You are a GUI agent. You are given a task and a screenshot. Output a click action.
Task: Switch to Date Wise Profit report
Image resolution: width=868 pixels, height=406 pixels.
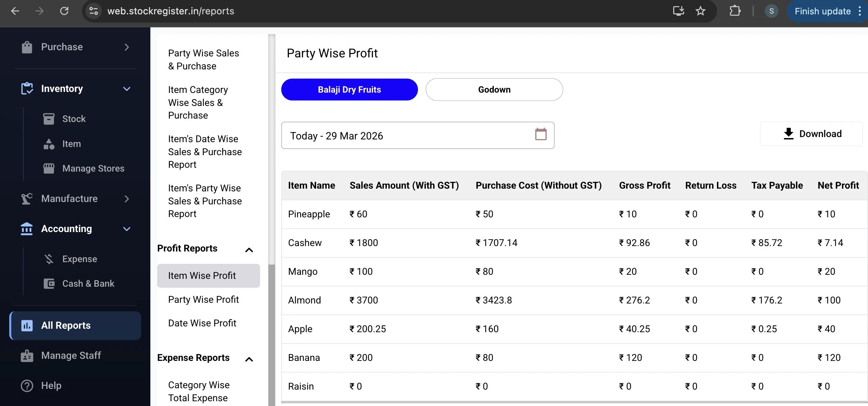coord(202,323)
